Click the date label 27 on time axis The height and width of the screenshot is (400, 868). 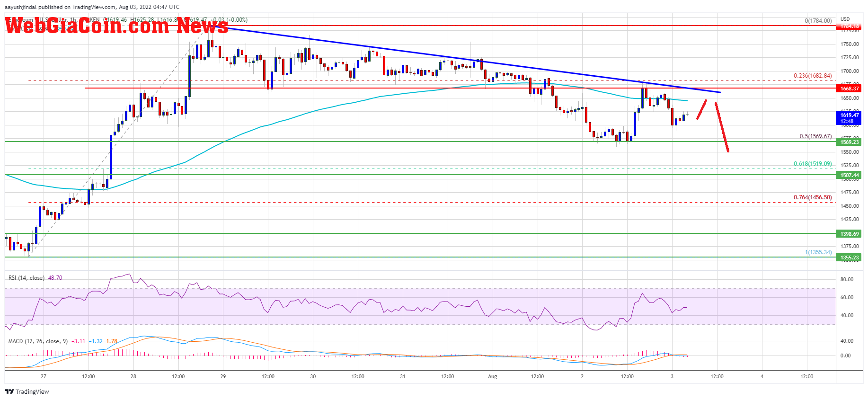tap(44, 376)
